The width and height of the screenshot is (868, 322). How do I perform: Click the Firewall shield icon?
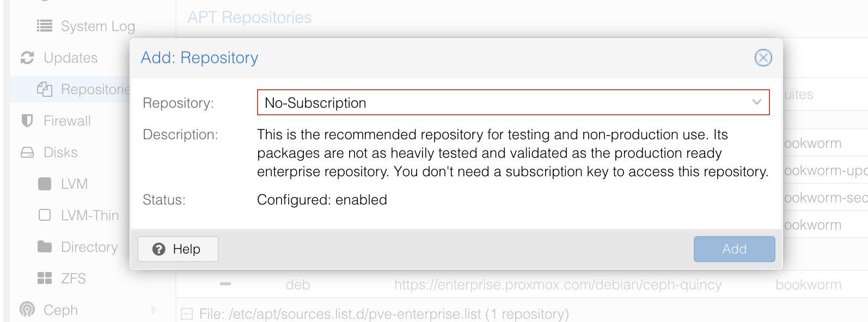click(x=27, y=121)
